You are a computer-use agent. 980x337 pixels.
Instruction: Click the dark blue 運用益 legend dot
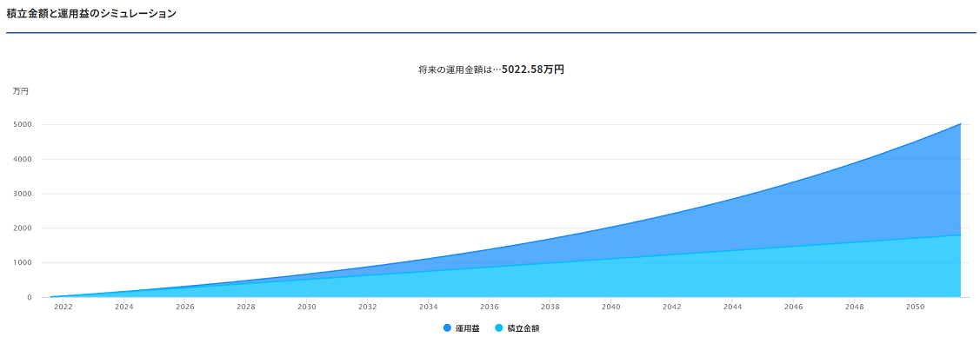click(447, 328)
